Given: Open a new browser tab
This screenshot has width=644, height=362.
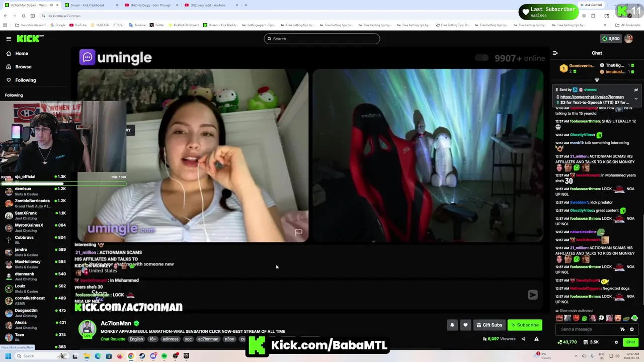Looking at the screenshot, I should 246,5.
